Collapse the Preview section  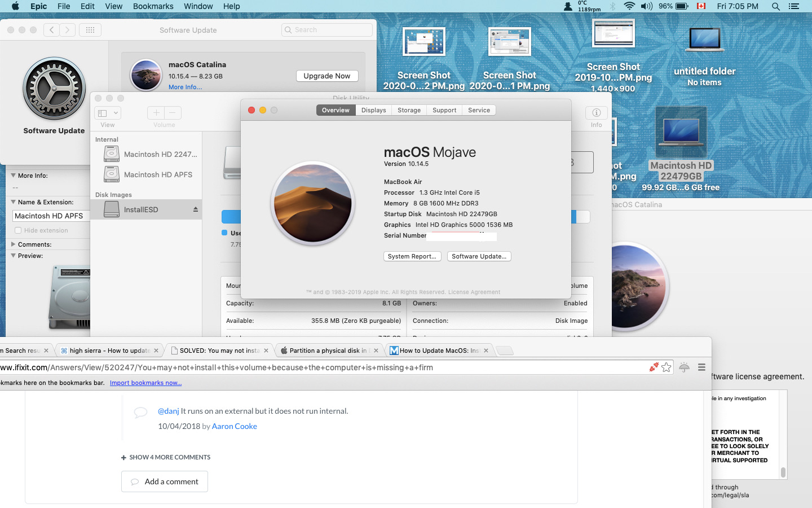point(14,256)
